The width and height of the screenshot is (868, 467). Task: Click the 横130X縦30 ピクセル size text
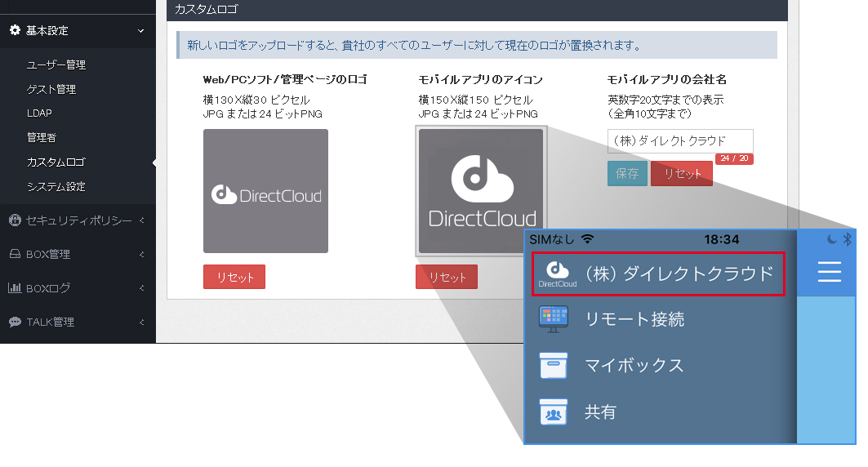coord(256,100)
